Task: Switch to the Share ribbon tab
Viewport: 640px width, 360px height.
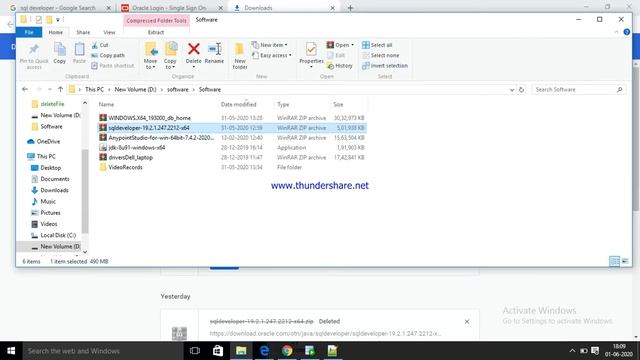Action: pyautogui.click(x=83, y=32)
